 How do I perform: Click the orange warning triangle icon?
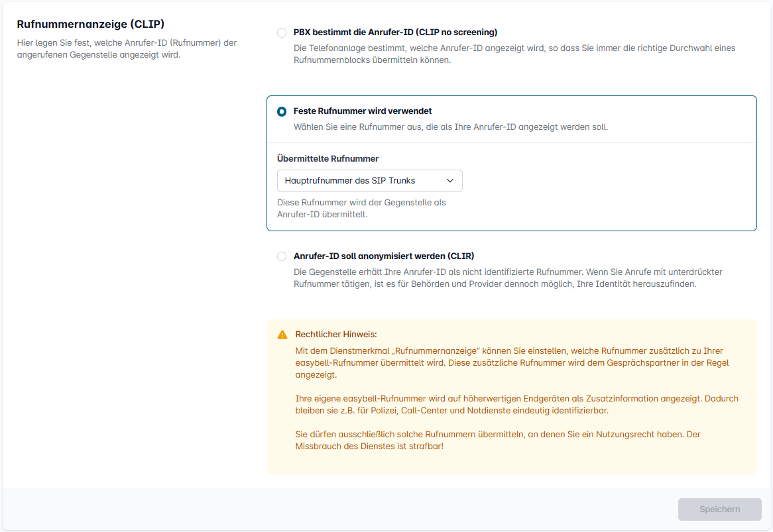[282, 335]
